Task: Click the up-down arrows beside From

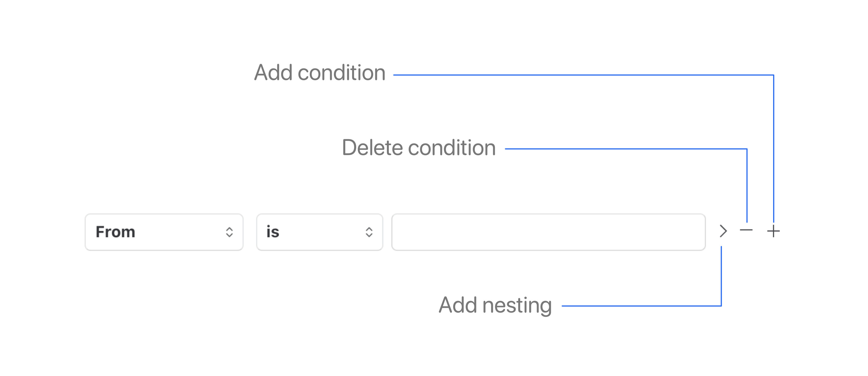Action: pyautogui.click(x=229, y=232)
